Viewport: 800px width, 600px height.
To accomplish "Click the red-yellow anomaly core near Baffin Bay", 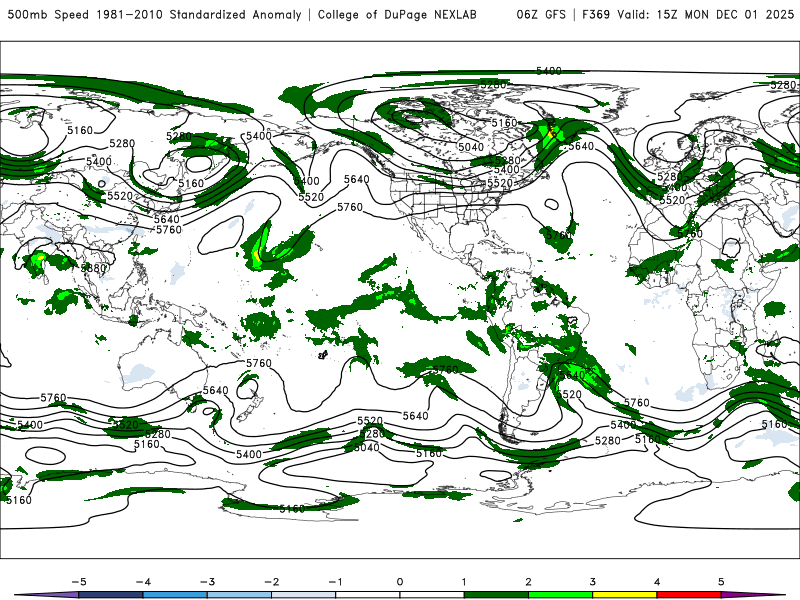I will click(x=551, y=133).
